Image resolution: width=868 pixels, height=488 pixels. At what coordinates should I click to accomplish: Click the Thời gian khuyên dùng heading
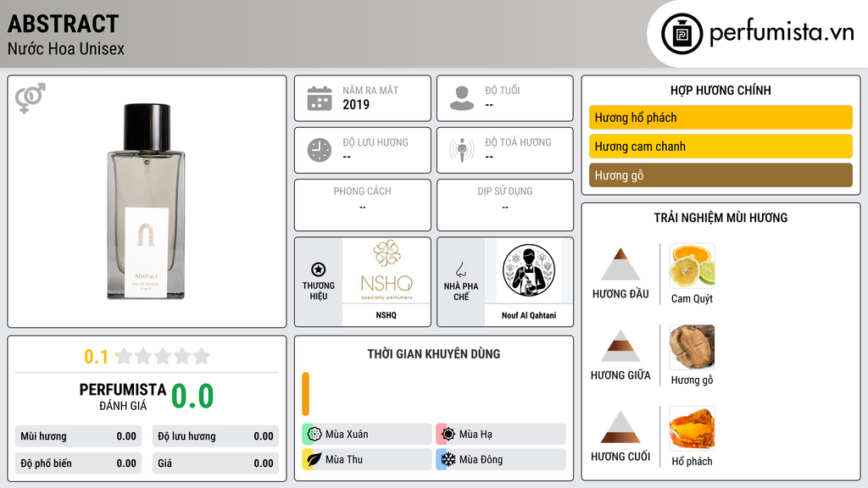[433, 353]
